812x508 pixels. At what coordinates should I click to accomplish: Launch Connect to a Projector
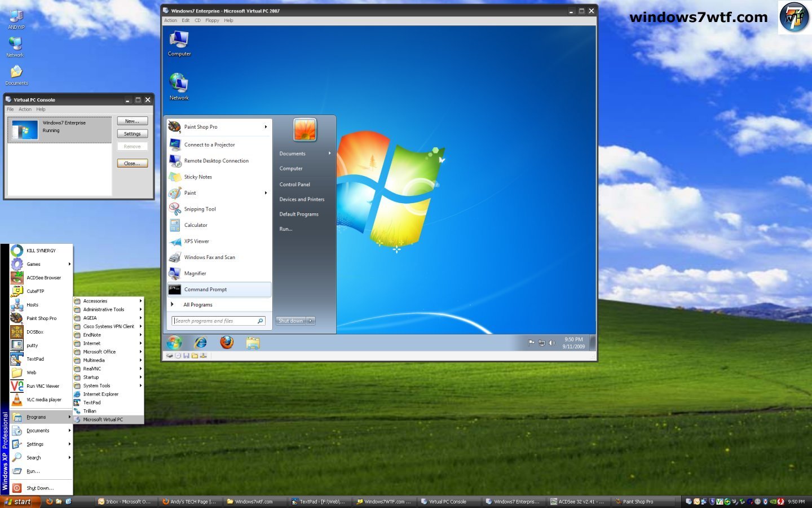(218, 145)
